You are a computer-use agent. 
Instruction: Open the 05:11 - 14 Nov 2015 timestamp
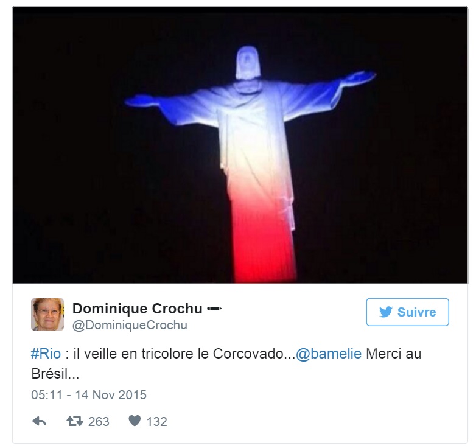(x=89, y=395)
